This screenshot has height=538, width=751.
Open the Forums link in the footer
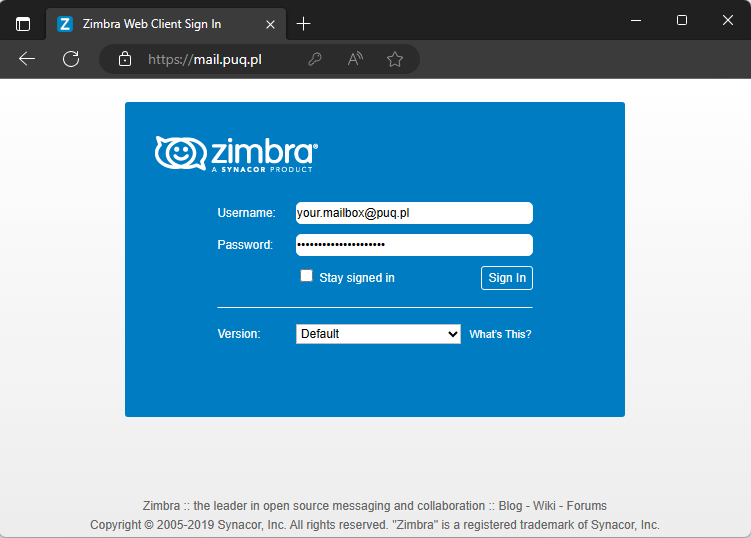[x=586, y=506]
